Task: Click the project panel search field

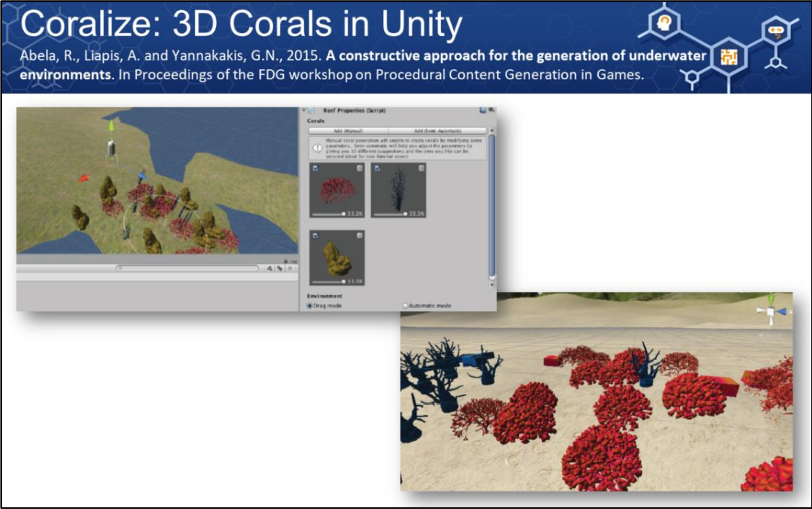Action: (x=187, y=268)
